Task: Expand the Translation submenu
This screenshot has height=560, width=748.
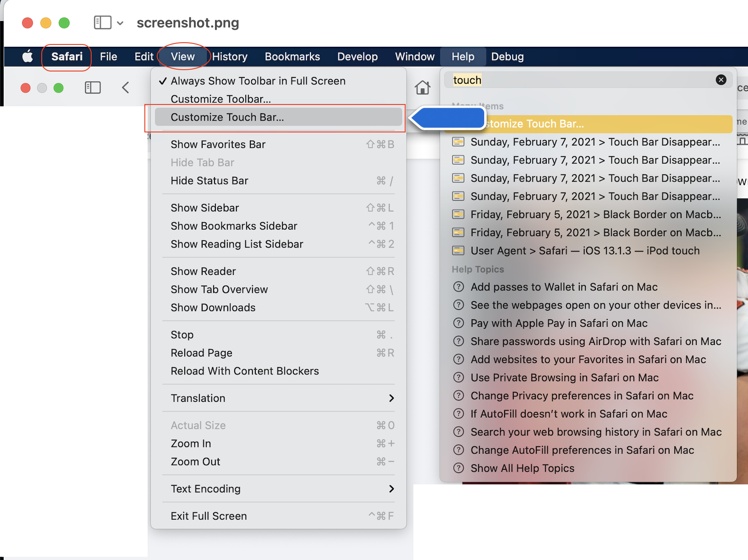Action: 278,398
